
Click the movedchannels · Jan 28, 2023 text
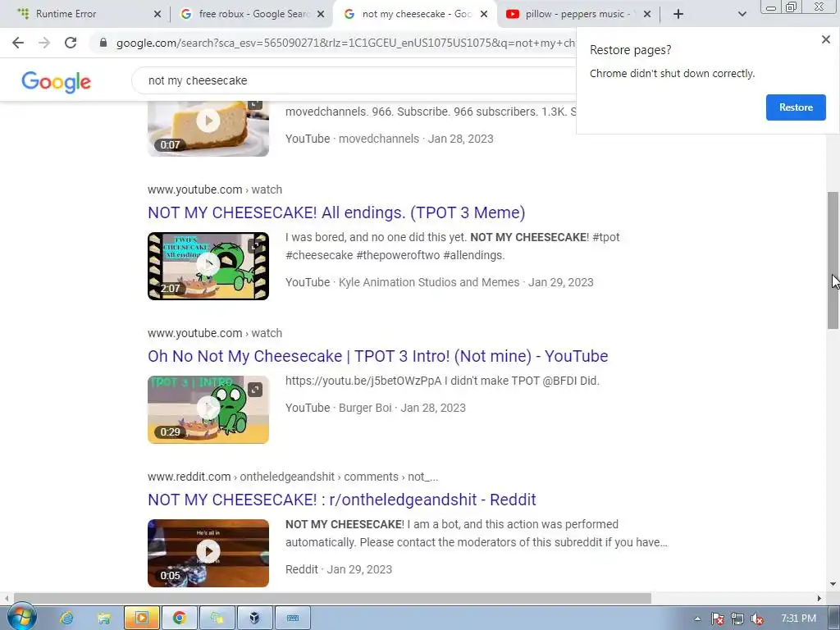click(416, 139)
